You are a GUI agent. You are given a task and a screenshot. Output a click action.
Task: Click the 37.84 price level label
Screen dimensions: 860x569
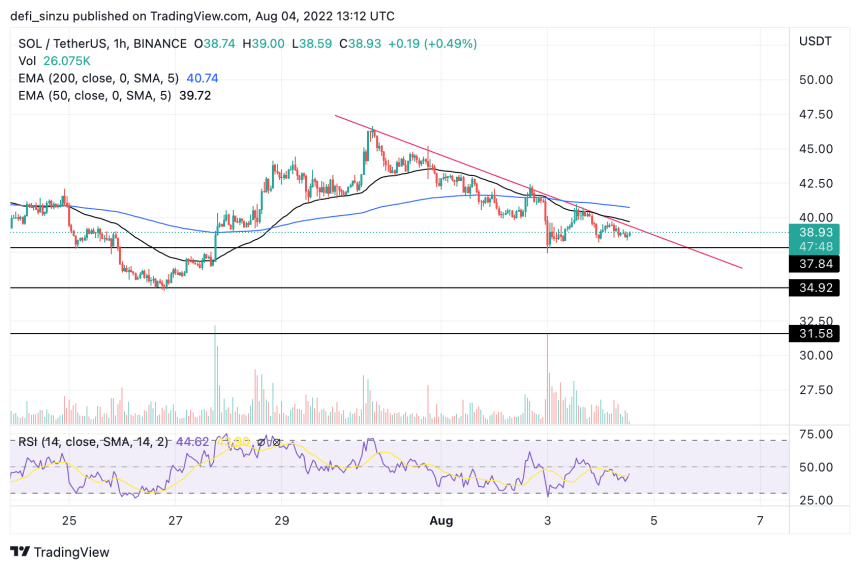click(814, 264)
